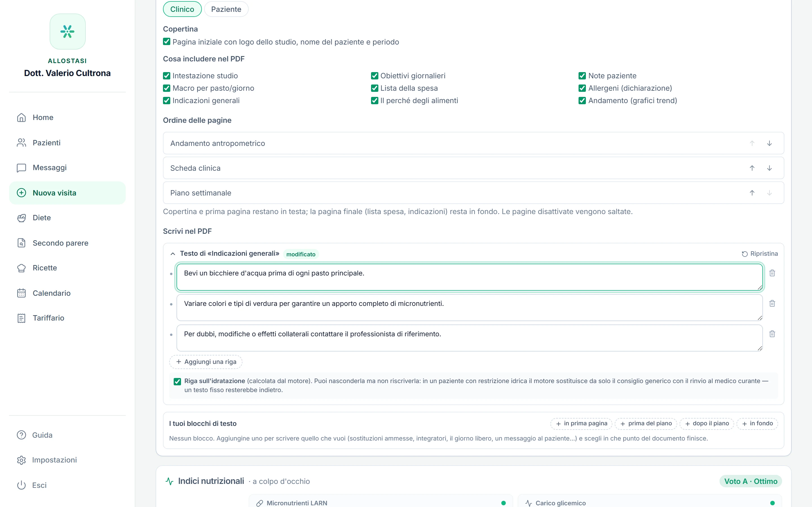Select the Clinico tab

tap(182, 9)
